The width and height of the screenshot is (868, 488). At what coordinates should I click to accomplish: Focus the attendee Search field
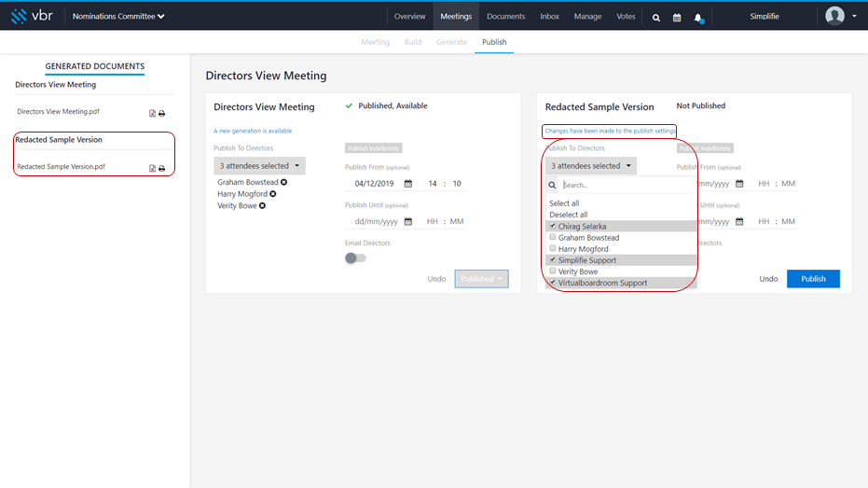pyautogui.click(x=627, y=185)
